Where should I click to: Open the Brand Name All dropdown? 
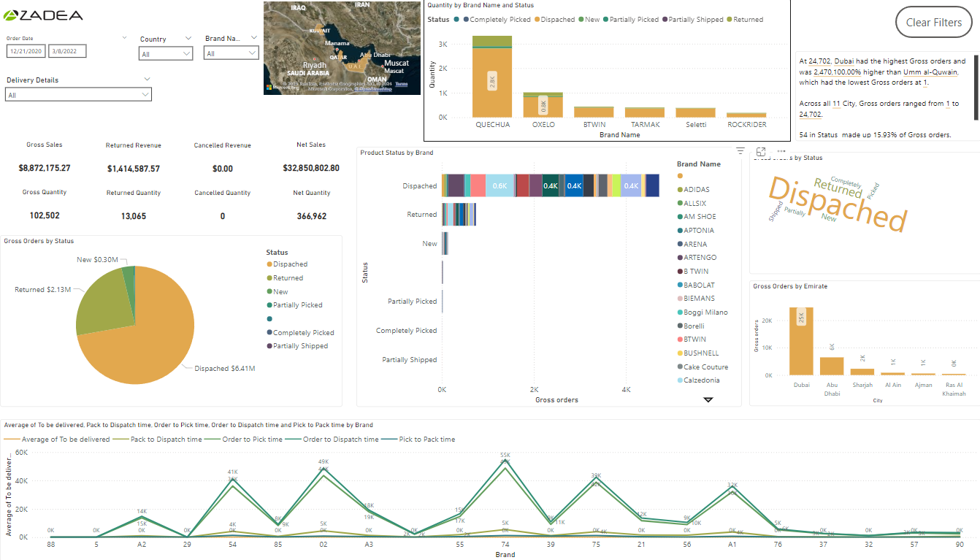pos(231,53)
